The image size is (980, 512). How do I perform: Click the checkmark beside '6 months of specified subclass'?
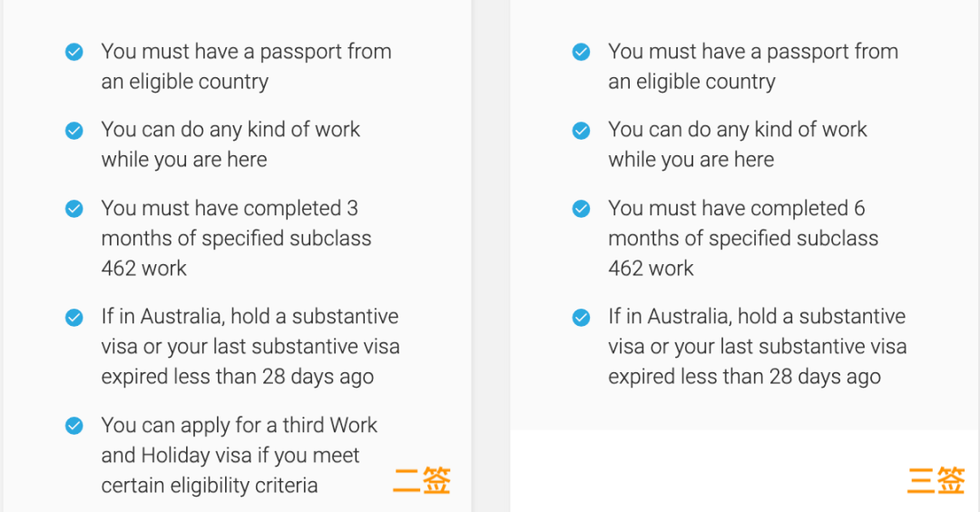581,209
